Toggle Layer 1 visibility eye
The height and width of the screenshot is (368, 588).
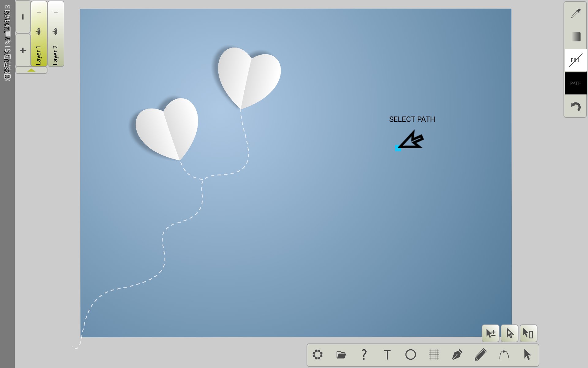(38, 31)
